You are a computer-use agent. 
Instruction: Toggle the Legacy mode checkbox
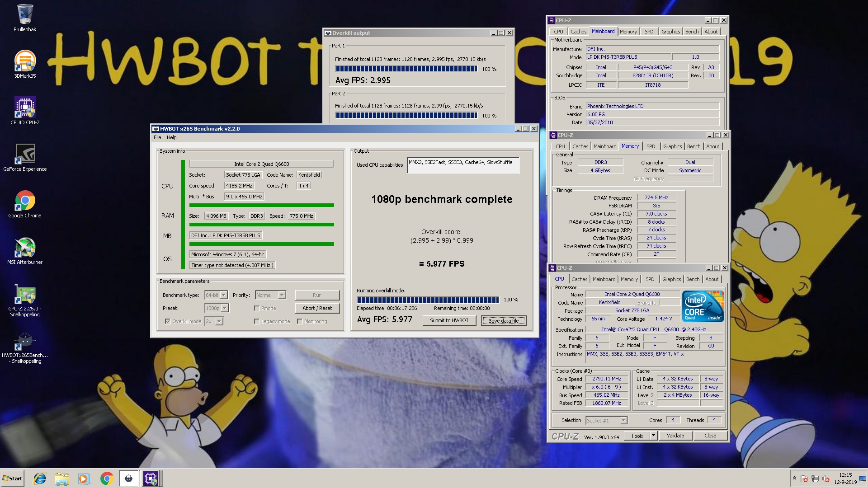point(257,321)
